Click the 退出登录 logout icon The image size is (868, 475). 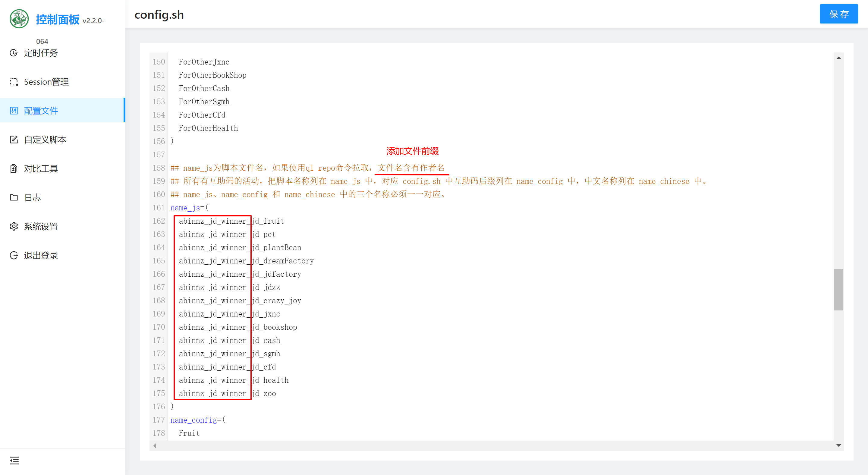pos(14,255)
